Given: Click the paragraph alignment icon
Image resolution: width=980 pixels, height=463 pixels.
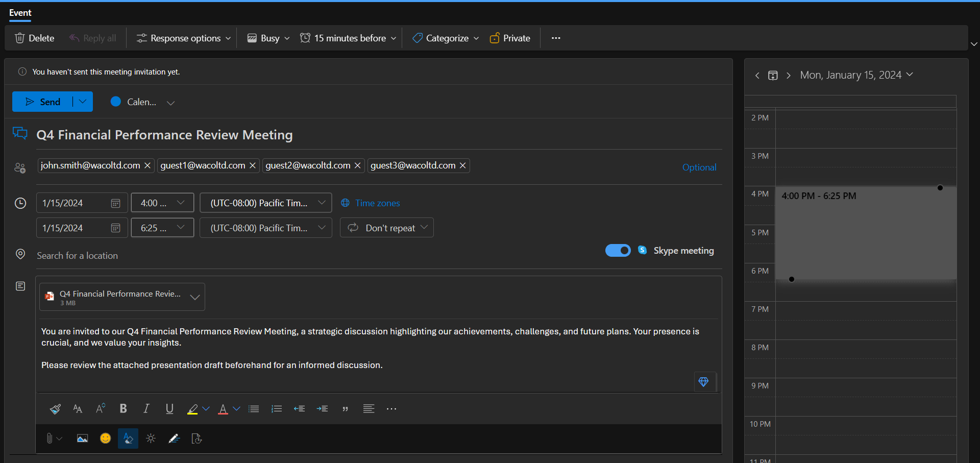Looking at the screenshot, I should [369, 408].
